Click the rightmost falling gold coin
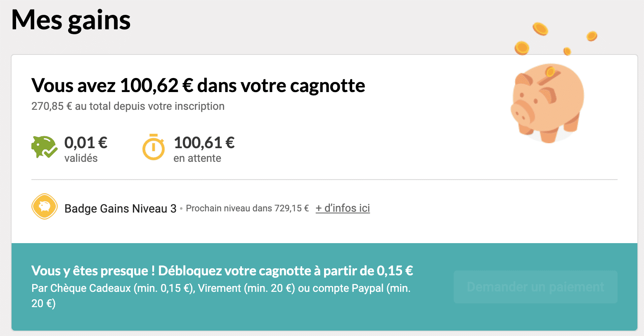Image resolution: width=644 pixels, height=336 pixels. coord(592,36)
